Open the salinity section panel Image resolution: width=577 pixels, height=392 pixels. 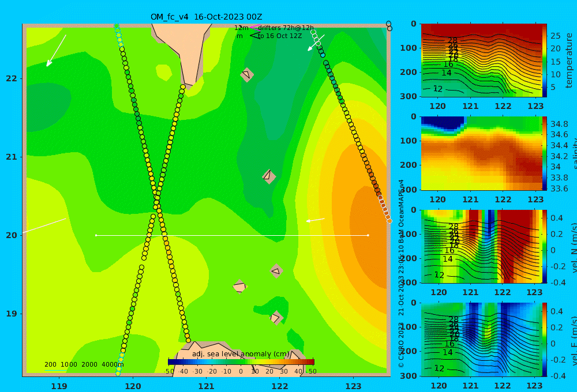coord(481,153)
